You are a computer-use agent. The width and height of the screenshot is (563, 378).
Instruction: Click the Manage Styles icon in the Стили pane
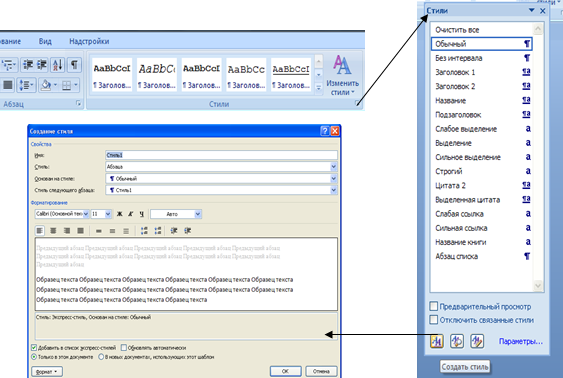477,341
